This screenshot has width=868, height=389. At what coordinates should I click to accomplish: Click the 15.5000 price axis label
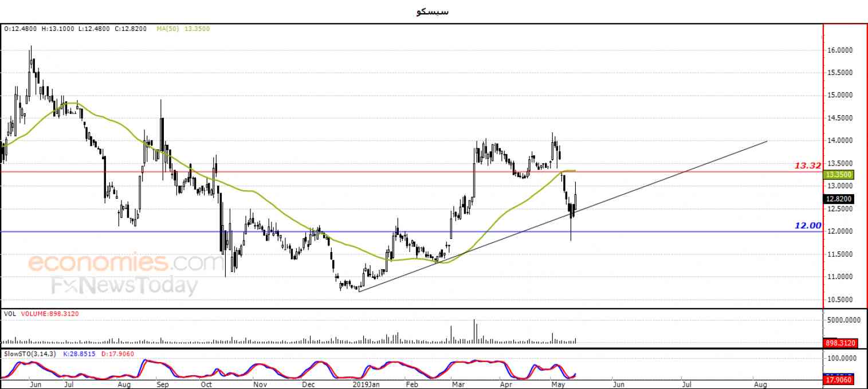tap(841, 73)
